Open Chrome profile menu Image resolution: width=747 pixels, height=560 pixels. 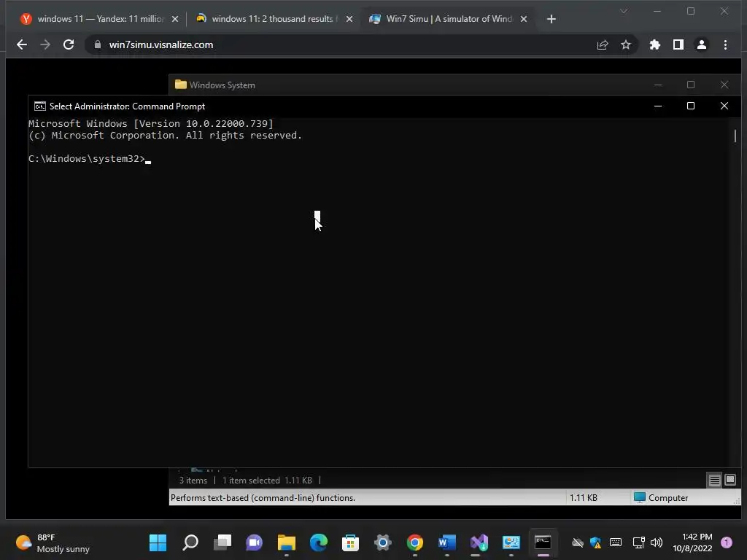tap(702, 44)
